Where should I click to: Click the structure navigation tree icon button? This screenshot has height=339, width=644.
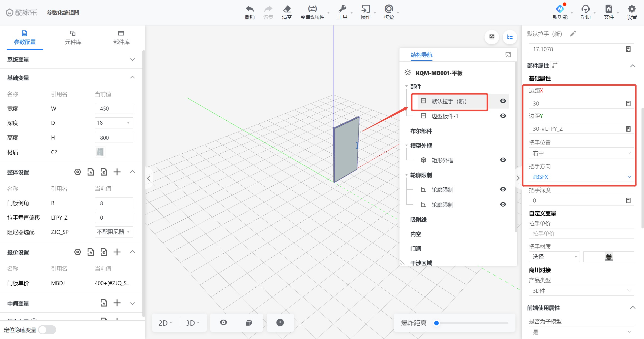click(510, 37)
